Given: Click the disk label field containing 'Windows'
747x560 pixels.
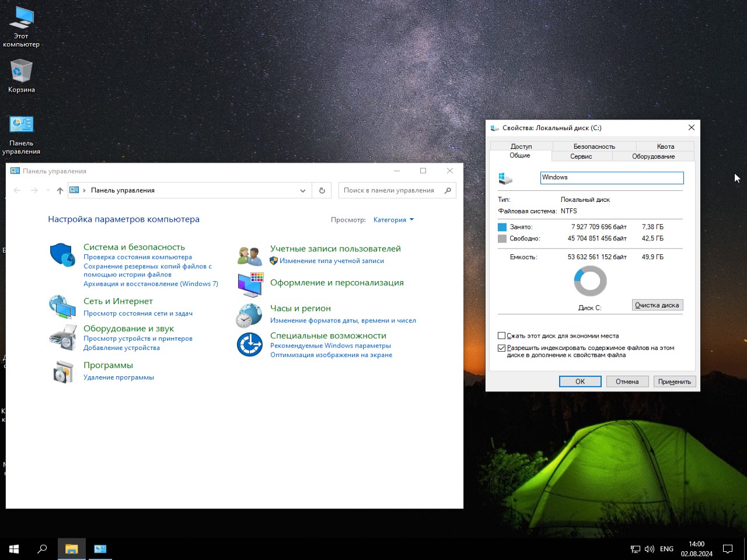Looking at the screenshot, I should (x=611, y=177).
